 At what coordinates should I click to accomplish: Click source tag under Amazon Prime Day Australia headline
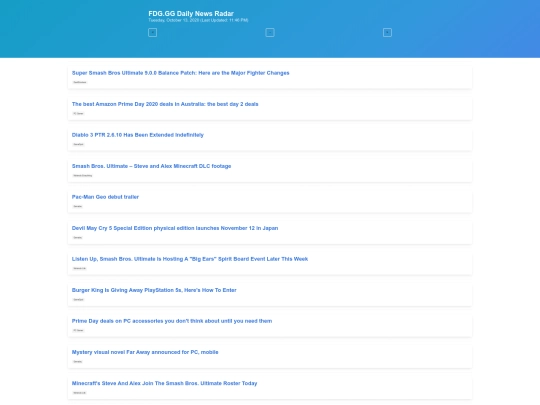[x=78, y=113]
